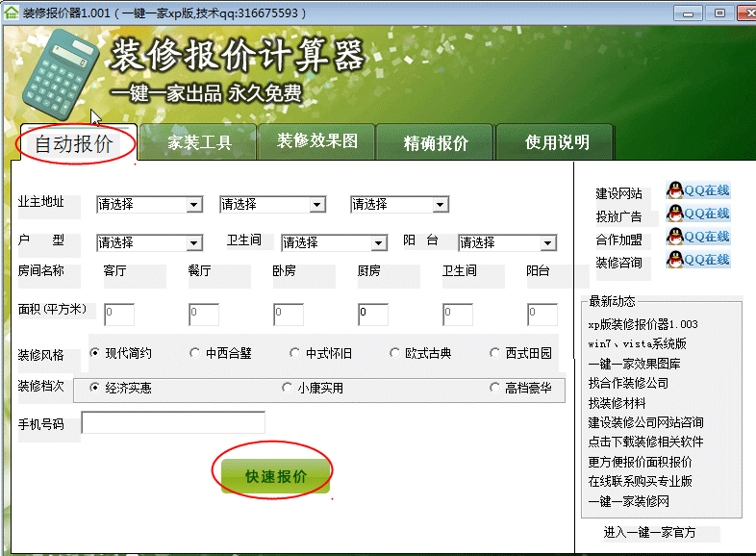Click the QQ online icon beside 装修咨询

698,260
